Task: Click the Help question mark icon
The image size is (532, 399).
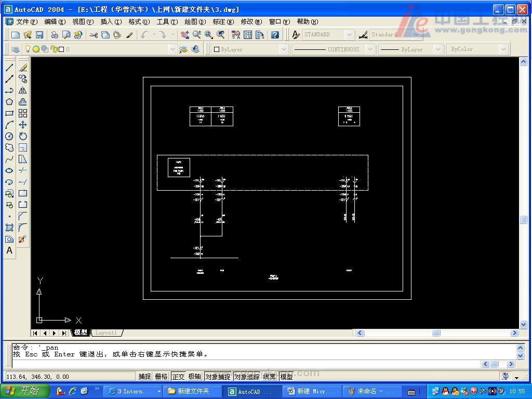Action: tap(275, 35)
